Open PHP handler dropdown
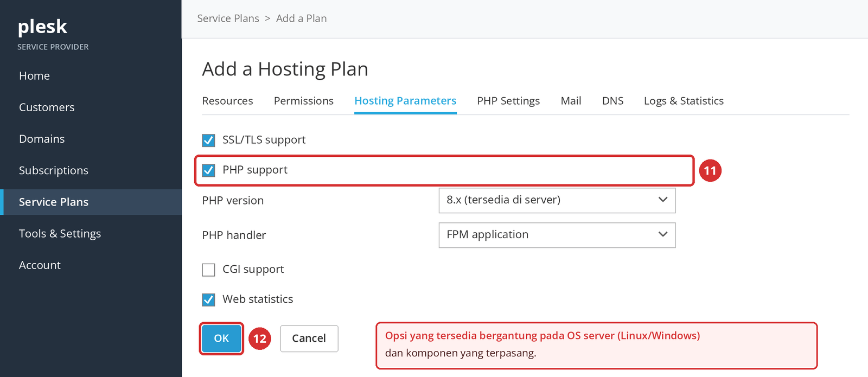Image resolution: width=868 pixels, height=377 pixels. pyautogui.click(x=557, y=235)
